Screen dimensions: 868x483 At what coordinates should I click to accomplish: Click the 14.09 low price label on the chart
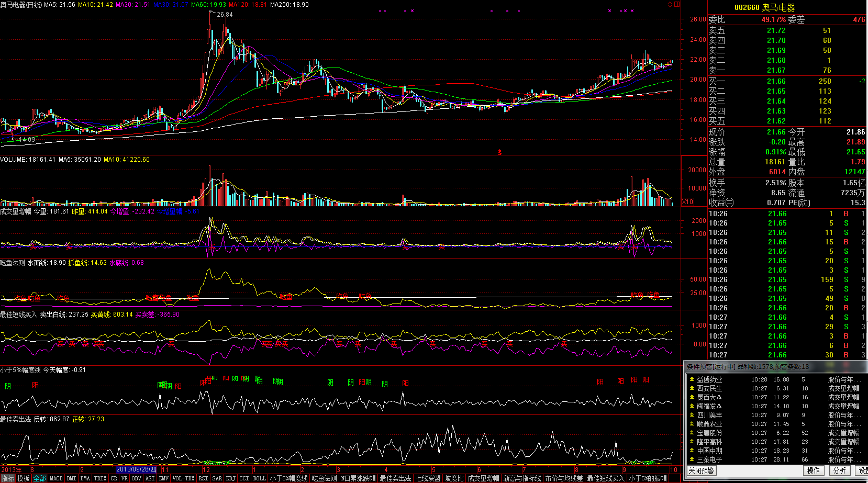pos(27,140)
